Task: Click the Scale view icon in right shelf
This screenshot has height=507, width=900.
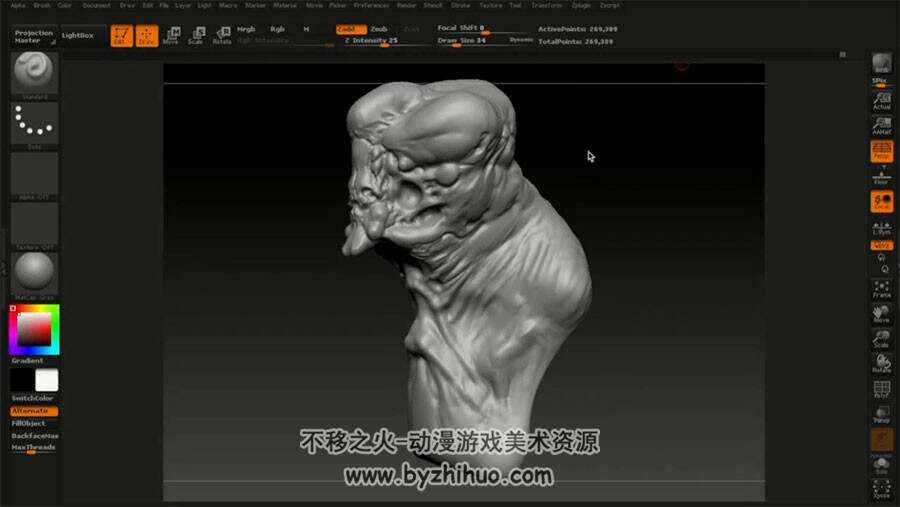Action: tap(882, 339)
